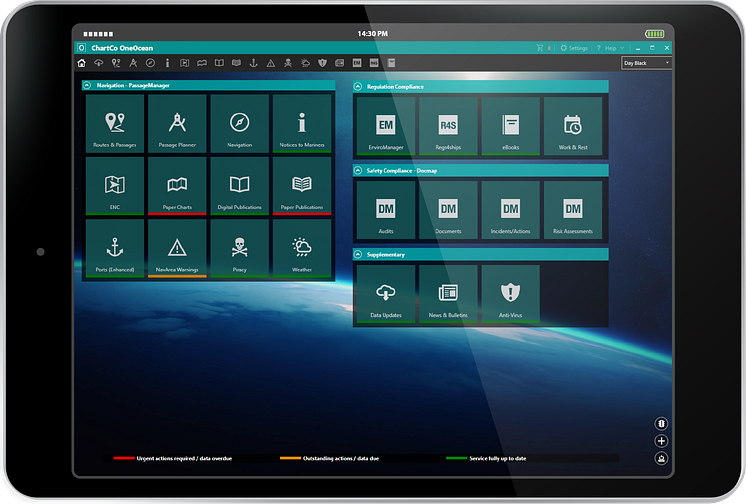Open the Ports (Enhanced) tile
This screenshot has height=504, width=746.
pos(115,248)
